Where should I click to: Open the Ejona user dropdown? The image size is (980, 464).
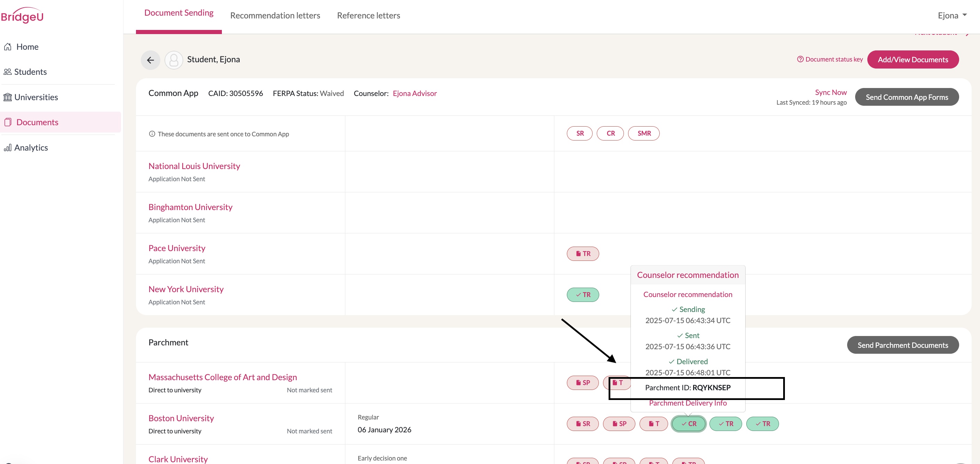(x=952, y=16)
